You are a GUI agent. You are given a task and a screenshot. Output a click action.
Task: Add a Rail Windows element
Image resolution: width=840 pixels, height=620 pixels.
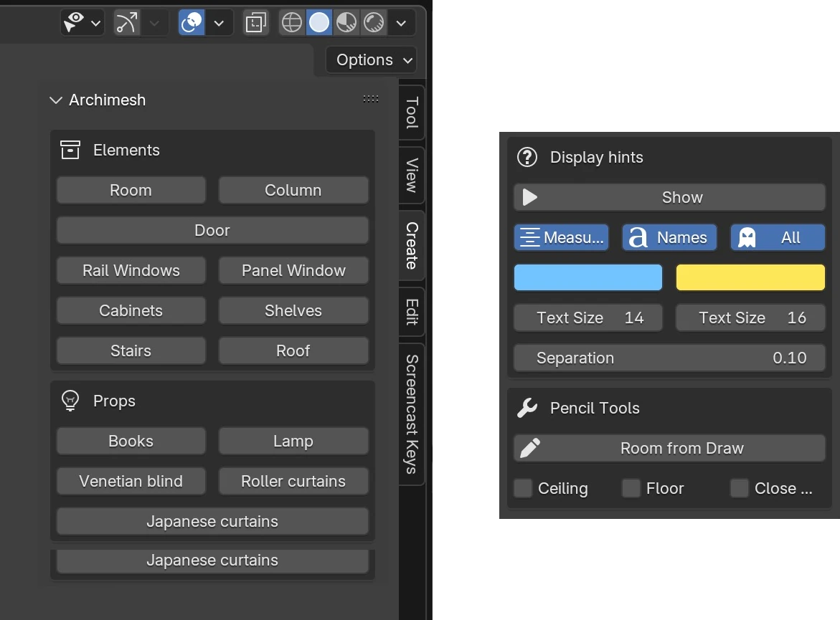[131, 270]
